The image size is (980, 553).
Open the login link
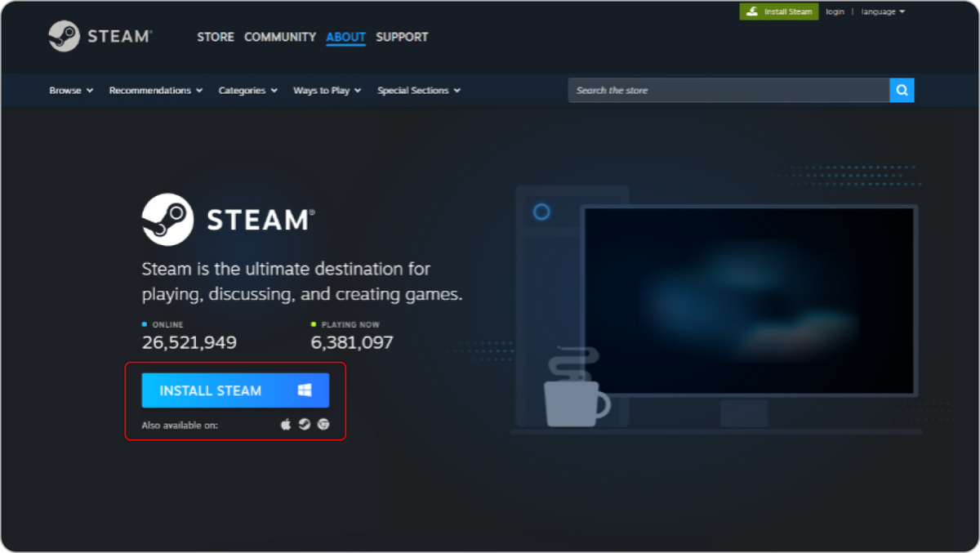click(x=835, y=11)
